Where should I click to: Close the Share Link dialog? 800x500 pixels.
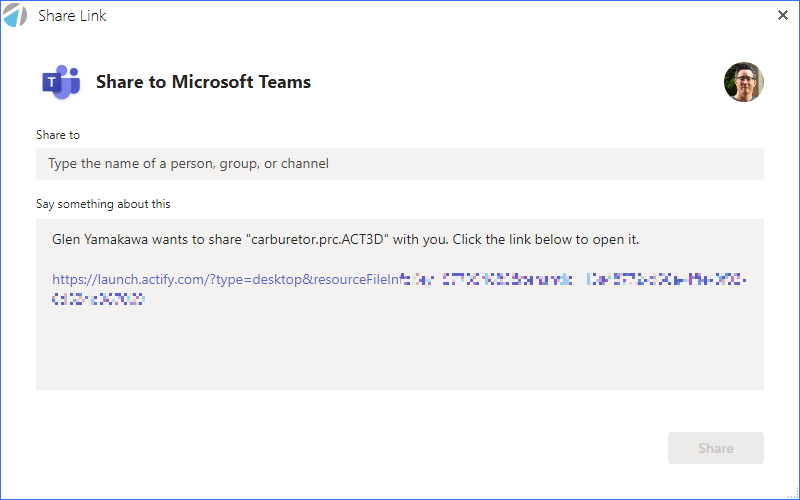pyautogui.click(x=783, y=15)
